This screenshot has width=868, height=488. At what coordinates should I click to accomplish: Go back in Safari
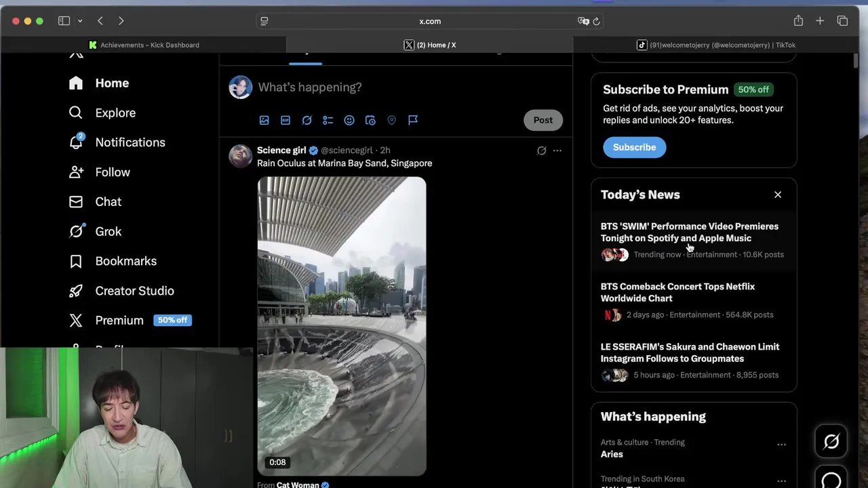coord(100,21)
